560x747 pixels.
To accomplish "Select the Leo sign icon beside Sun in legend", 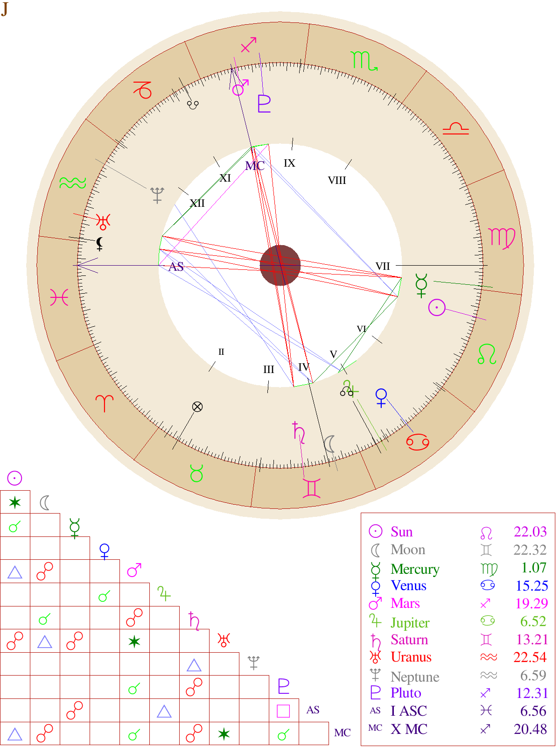I will tap(486, 533).
